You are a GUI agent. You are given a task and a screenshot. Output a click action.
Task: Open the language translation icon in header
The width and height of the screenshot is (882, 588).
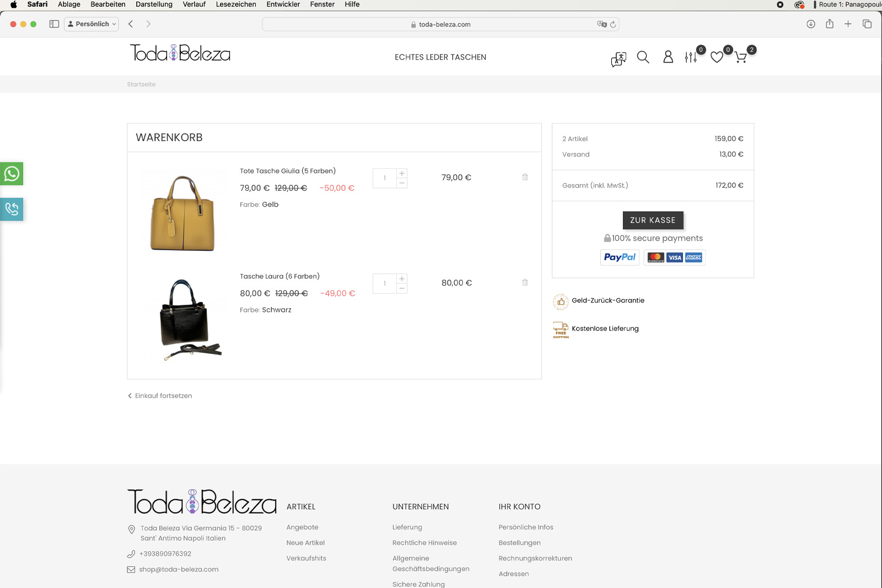click(619, 59)
